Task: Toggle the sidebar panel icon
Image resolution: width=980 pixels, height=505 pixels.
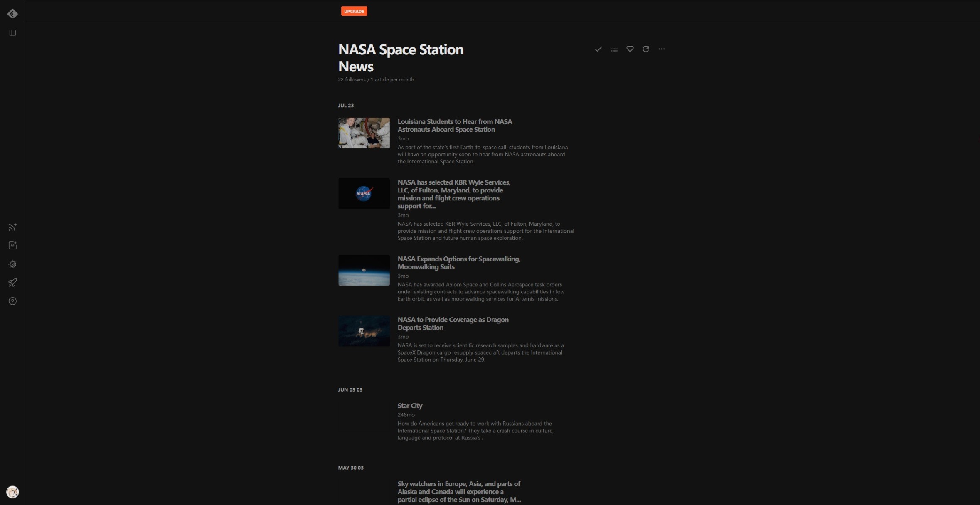Action: click(x=12, y=33)
